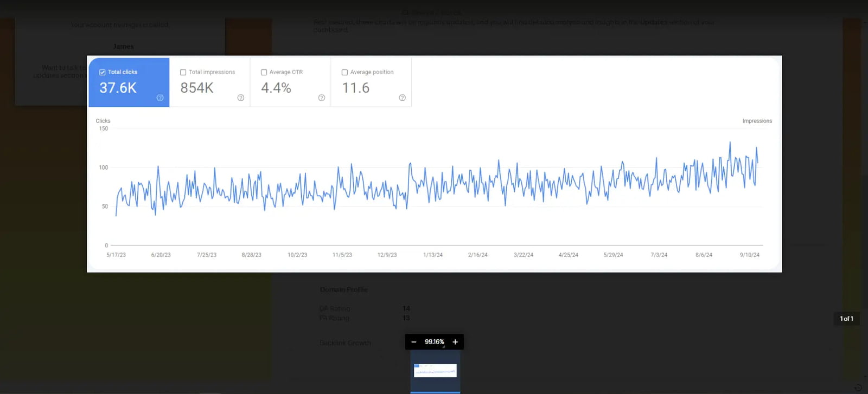This screenshot has height=394, width=868.
Task: Click the rotate icon in bottom-right corner
Action: click(x=858, y=387)
